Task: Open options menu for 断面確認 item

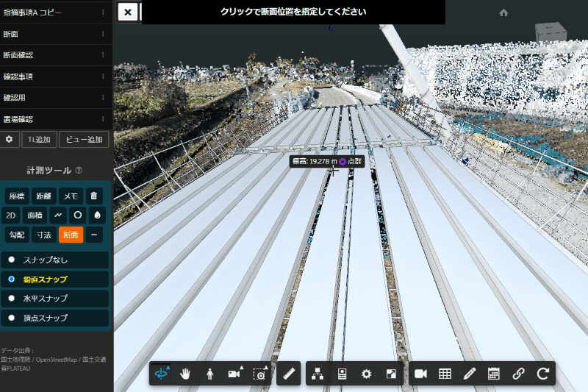Action: [103, 55]
